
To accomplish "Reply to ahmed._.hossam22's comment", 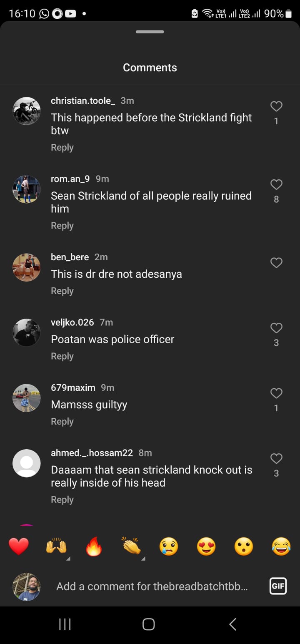I will pos(62,500).
